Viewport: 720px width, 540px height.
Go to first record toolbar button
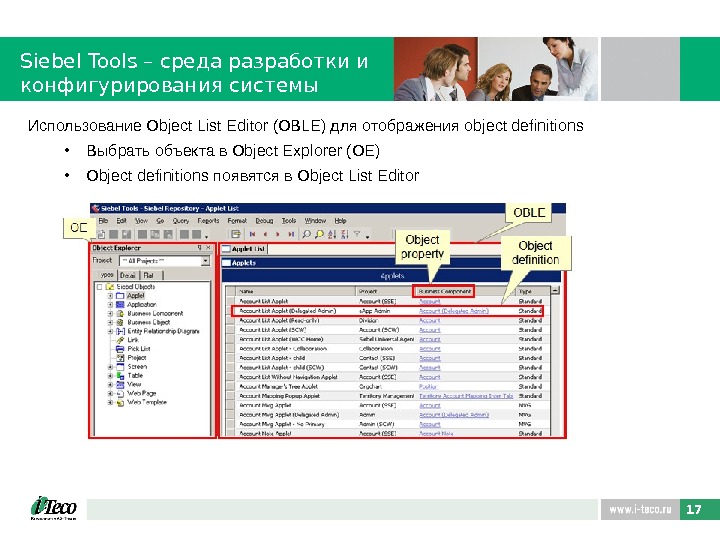click(x=252, y=234)
